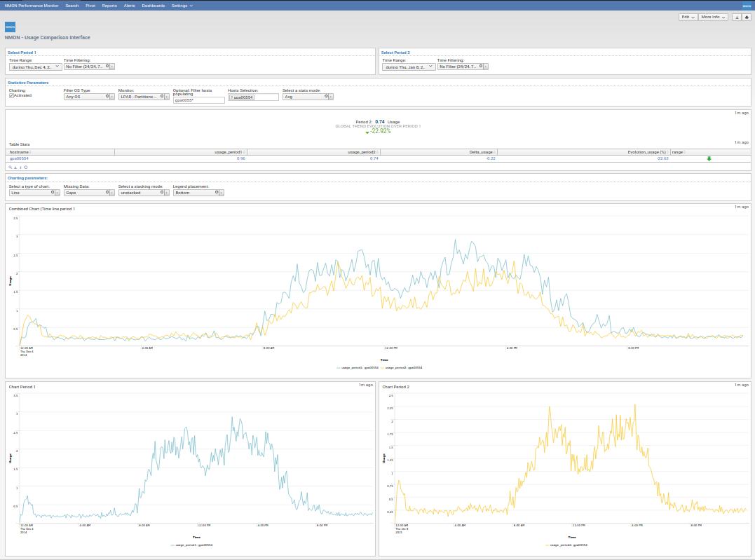
Task: Click the print dashboard icon
Action: 747,17
